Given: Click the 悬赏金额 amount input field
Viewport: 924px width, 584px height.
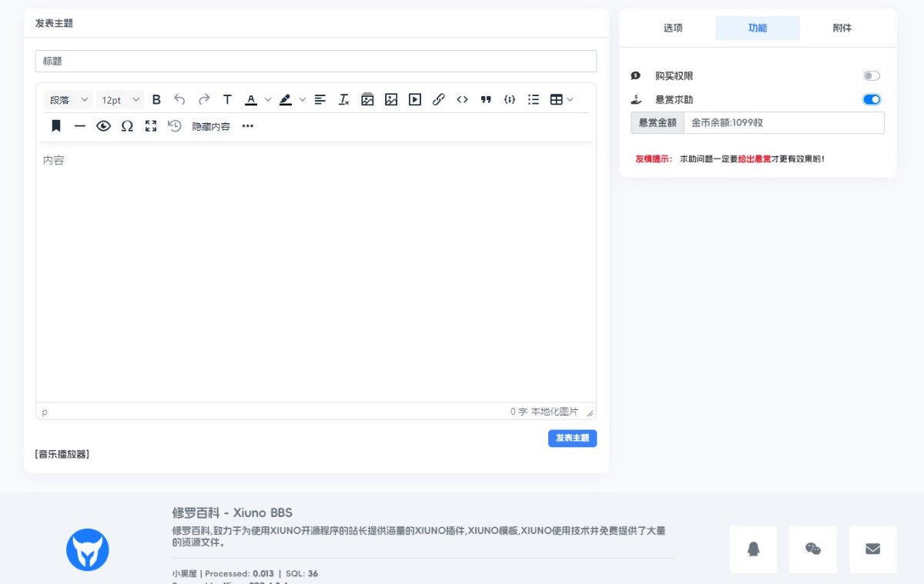Looking at the screenshot, I should [x=784, y=122].
